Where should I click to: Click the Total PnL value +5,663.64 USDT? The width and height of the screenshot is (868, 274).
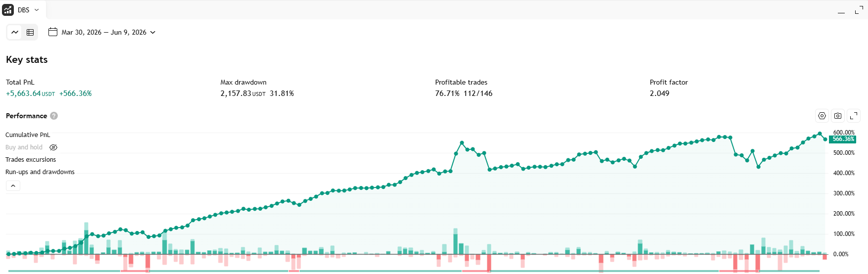click(31, 93)
